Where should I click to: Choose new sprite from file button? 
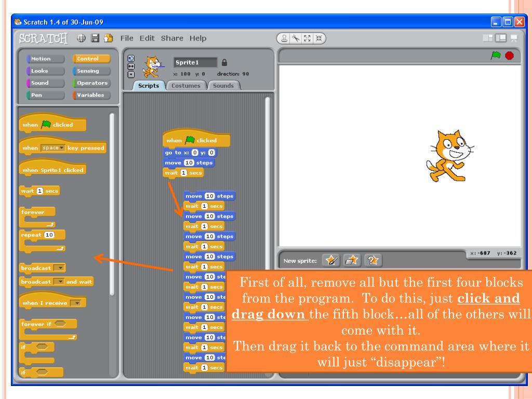coord(352,261)
